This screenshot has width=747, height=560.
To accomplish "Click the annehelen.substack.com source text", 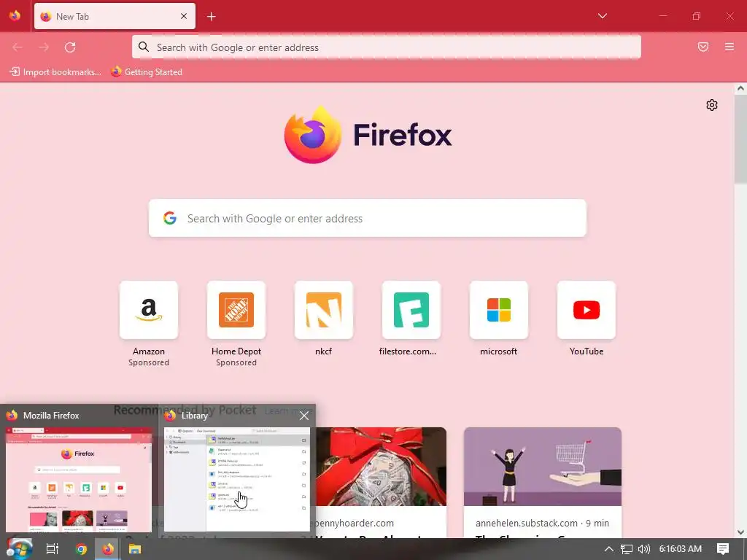I will coord(527,523).
